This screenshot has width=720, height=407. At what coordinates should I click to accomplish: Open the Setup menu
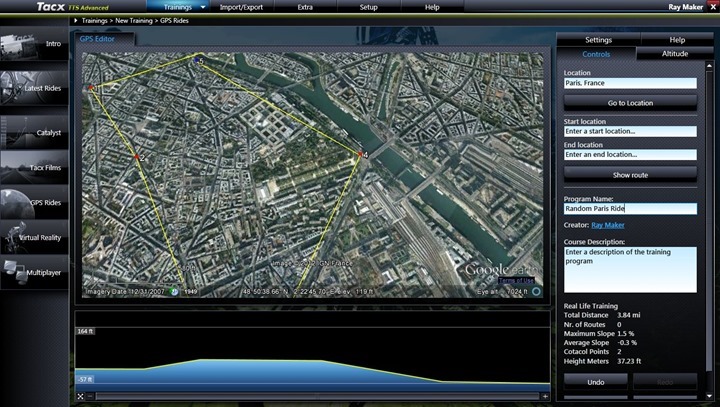368,7
